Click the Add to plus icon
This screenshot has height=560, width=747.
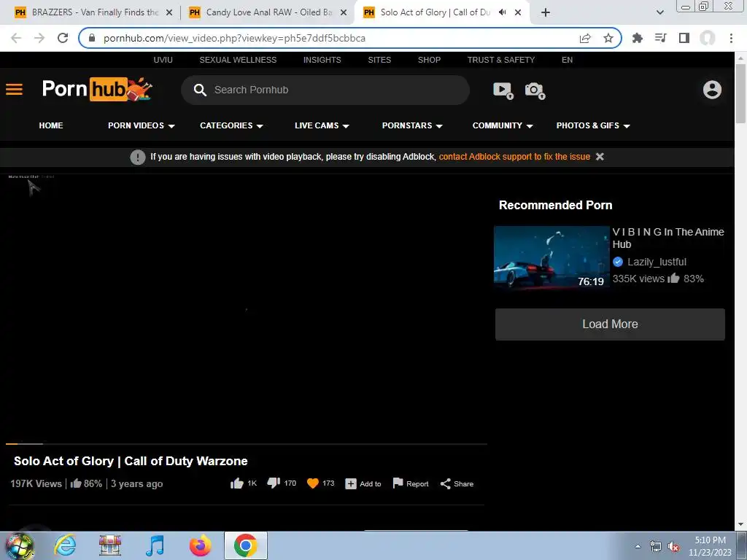coord(351,484)
